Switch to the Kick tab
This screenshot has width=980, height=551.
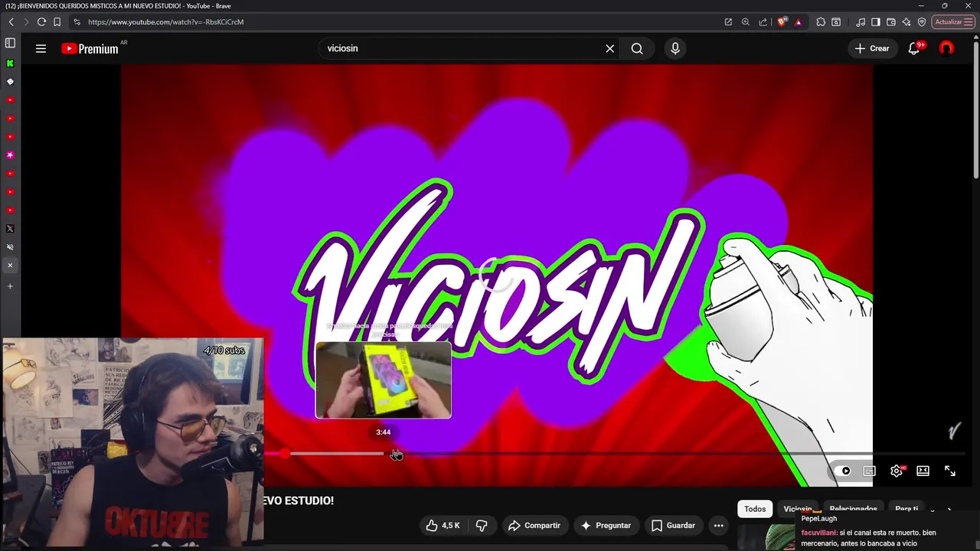10,64
